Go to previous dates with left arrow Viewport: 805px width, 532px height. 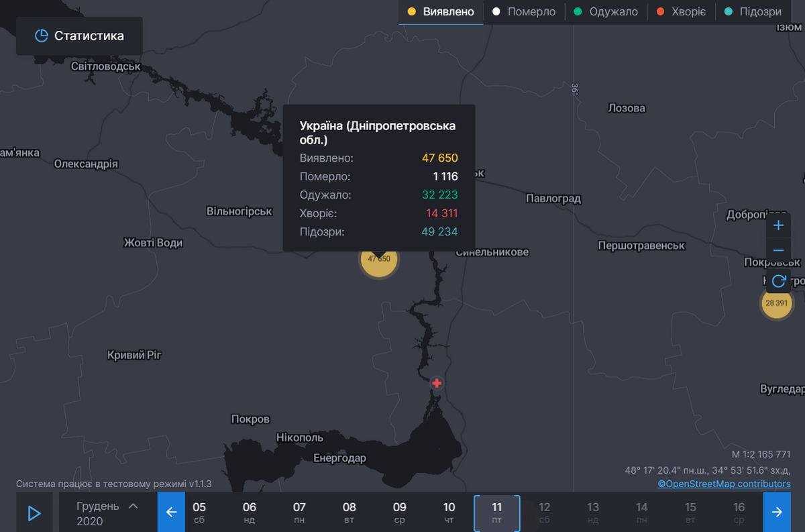click(x=171, y=513)
